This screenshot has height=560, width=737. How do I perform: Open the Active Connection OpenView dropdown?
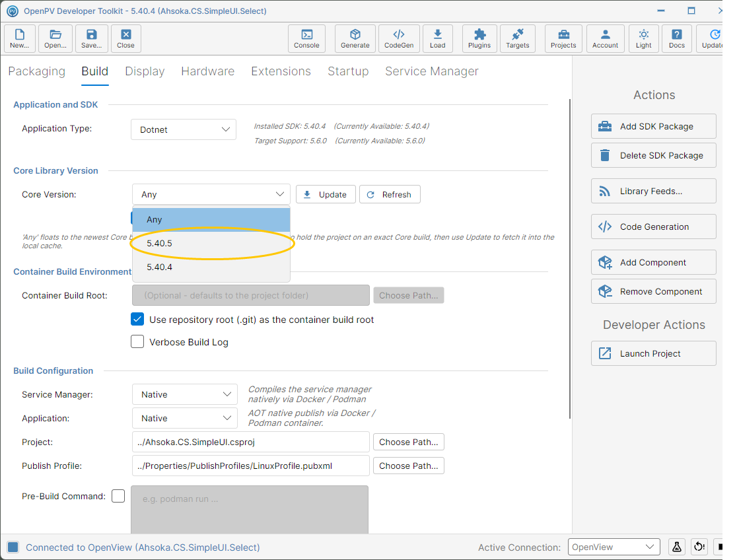pyautogui.click(x=614, y=547)
